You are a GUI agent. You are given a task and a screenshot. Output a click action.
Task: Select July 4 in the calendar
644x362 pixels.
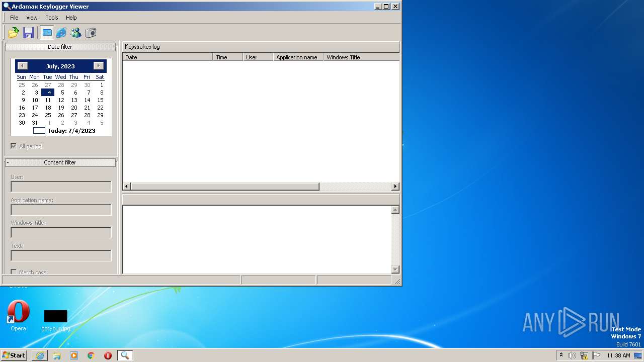click(x=49, y=93)
